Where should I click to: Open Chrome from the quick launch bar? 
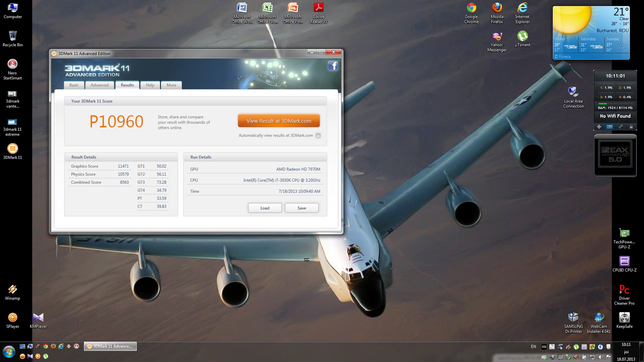[46, 346]
